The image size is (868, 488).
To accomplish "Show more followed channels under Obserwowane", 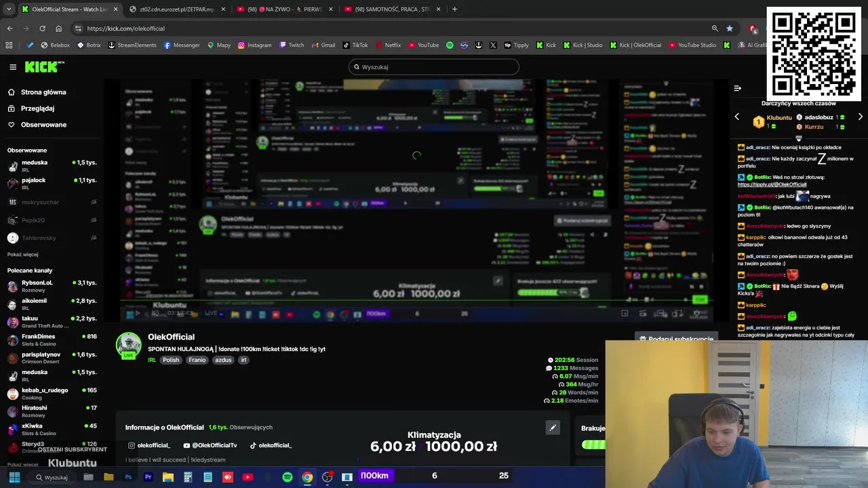I will (x=22, y=255).
